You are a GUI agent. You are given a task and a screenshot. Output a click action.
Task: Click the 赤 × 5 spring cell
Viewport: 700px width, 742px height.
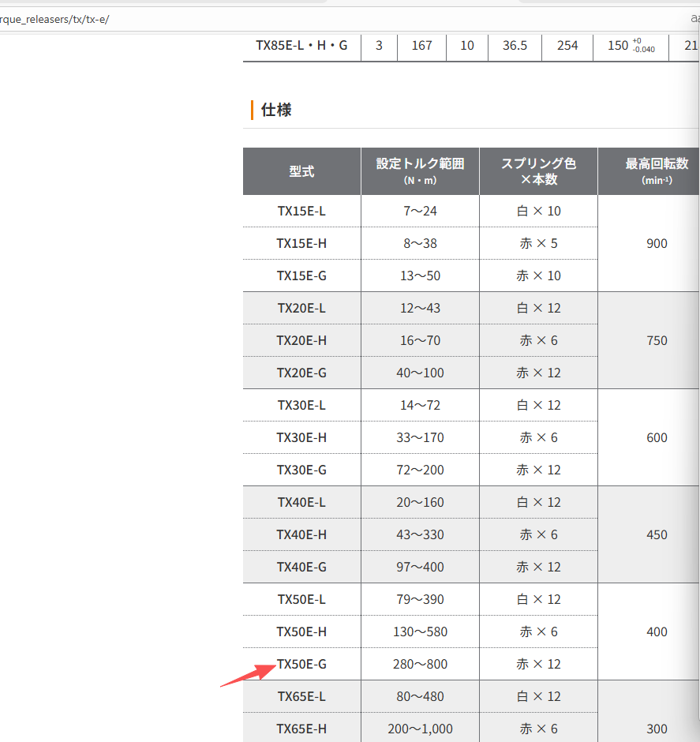[x=538, y=244]
